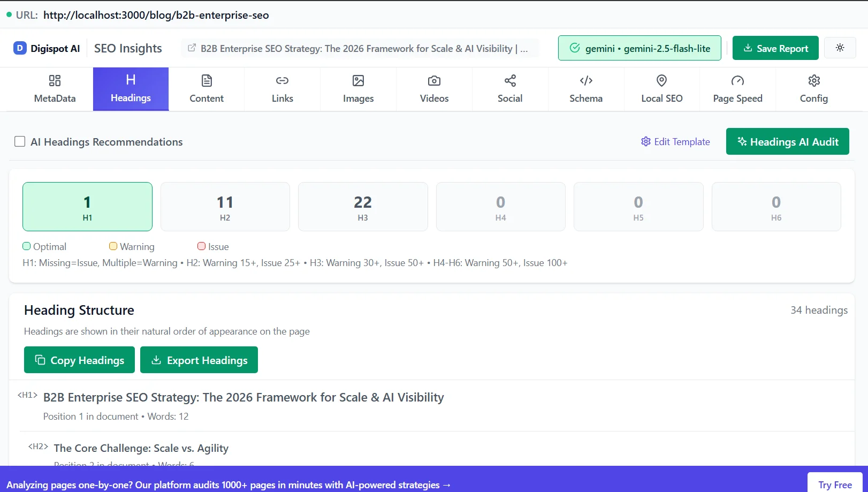Click the promo banner about auditing 1000+ pages
Screen dimensions: 868x492
pyautogui.click(x=229, y=485)
